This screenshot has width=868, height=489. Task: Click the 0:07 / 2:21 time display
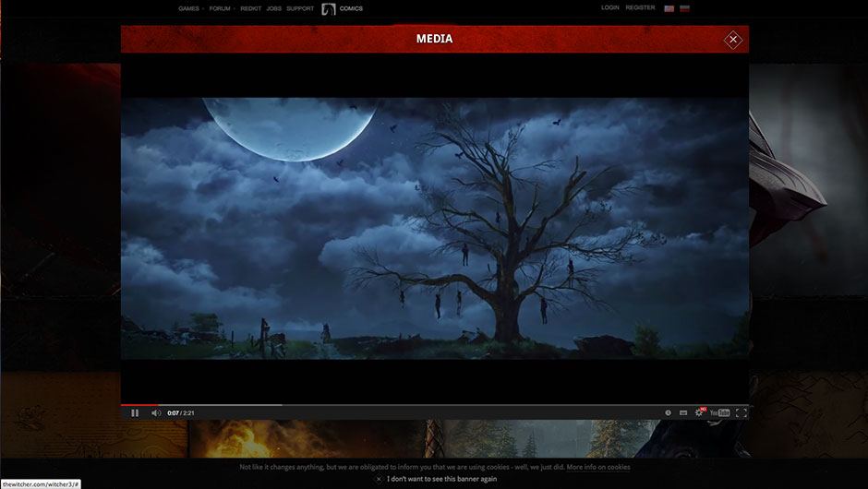(181, 412)
